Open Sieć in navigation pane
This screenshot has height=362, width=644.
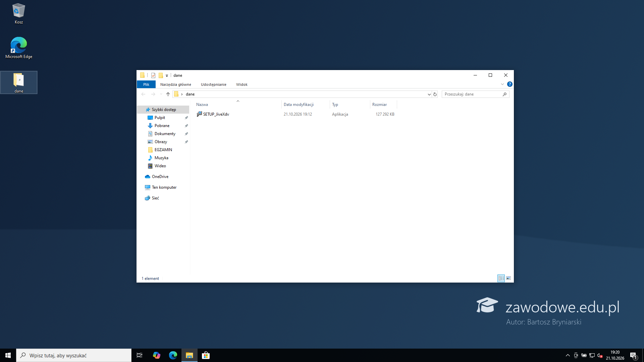pyautogui.click(x=155, y=198)
